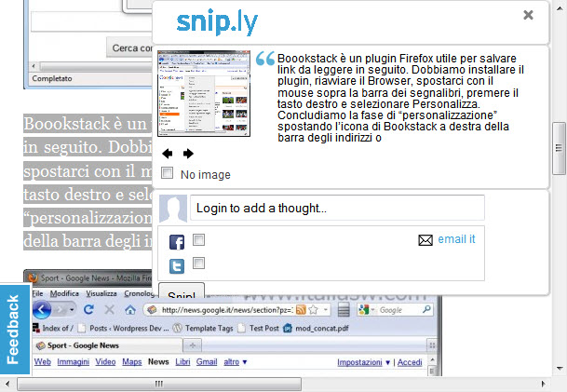Tick the Twitter share checkbox
Image resolution: width=567 pixels, height=392 pixels.
pyautogui.click(x=198, y=263)
